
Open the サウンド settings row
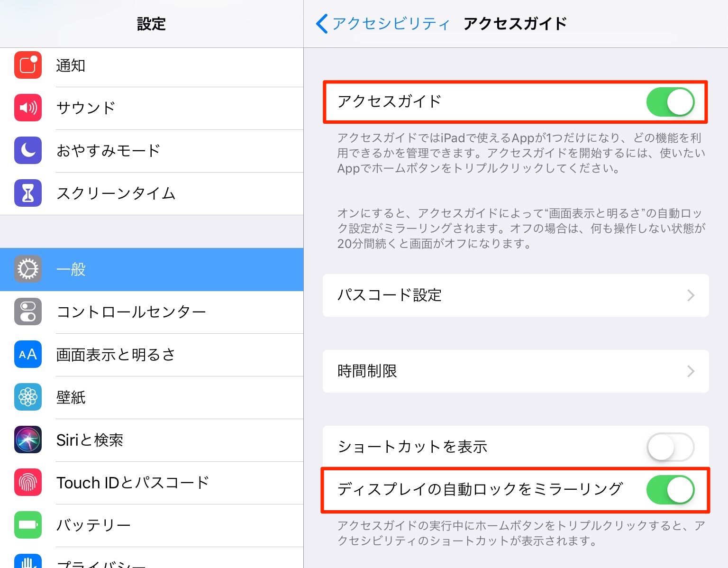tap(152, 108)
